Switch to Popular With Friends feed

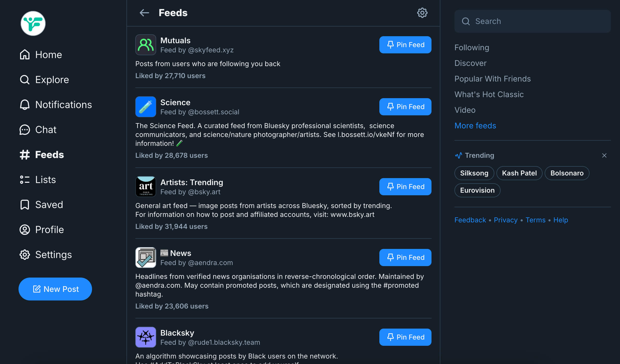point(493,79)
